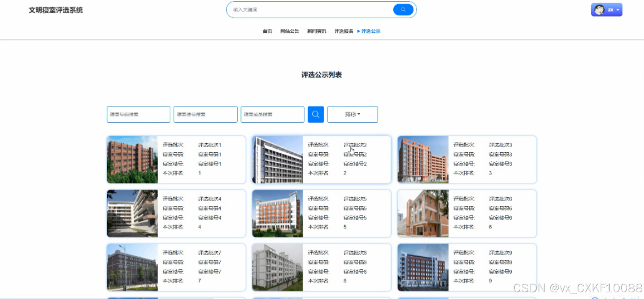The image size is (644, 299).
Task: Click the square blue magnifier button beside filters
Action: 316,115
